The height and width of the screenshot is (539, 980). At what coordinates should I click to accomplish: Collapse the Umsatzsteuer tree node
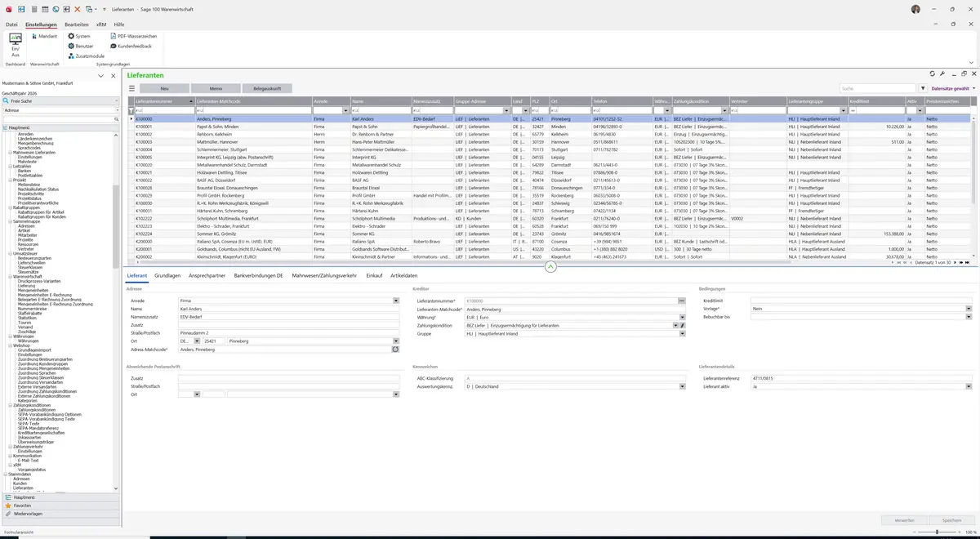10,253
